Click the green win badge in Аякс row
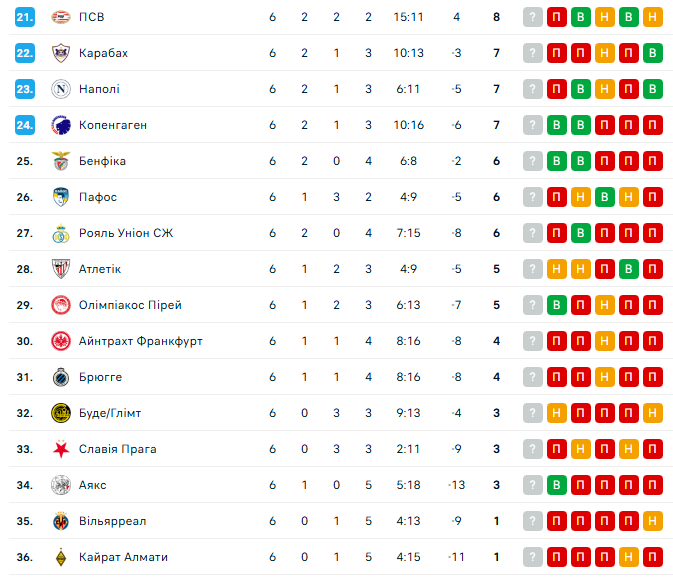 (557, 485)
